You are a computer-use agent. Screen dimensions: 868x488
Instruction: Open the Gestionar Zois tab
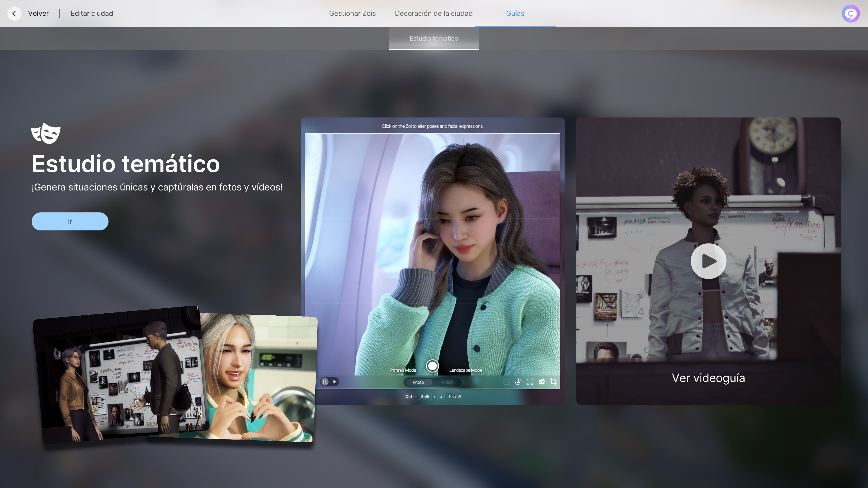point(352,14)
